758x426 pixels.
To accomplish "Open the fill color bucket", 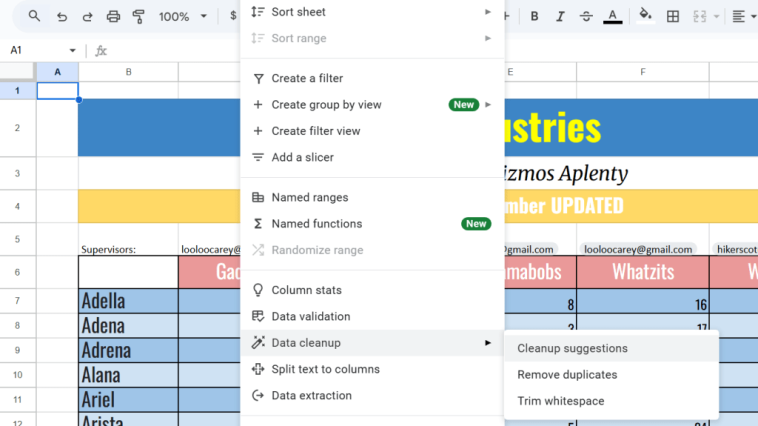I will [646, 16].
